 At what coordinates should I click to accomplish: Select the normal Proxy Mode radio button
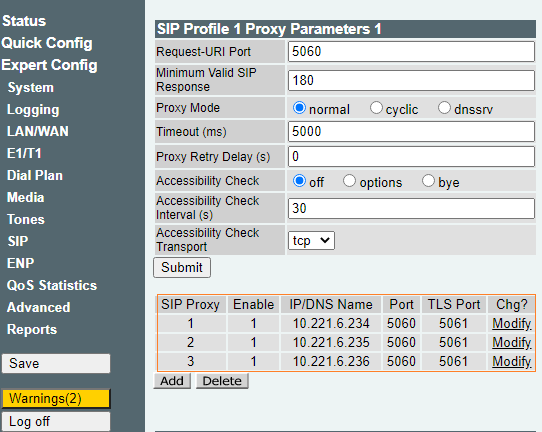click(x=299, y=108)
